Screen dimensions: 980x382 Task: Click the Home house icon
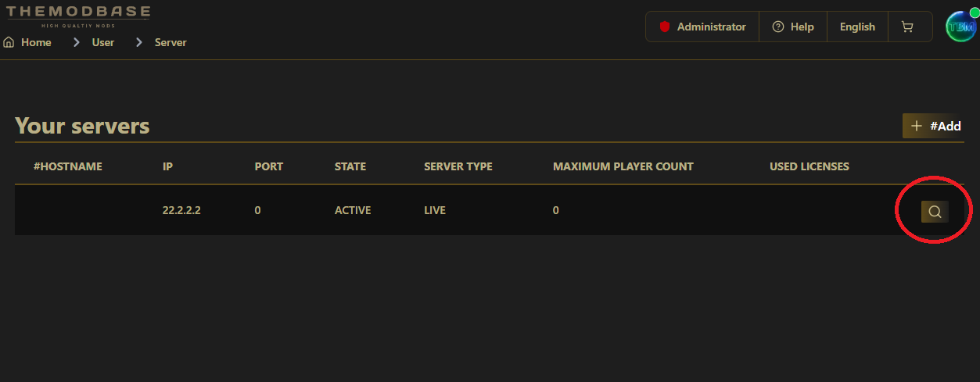pos(9,42)
